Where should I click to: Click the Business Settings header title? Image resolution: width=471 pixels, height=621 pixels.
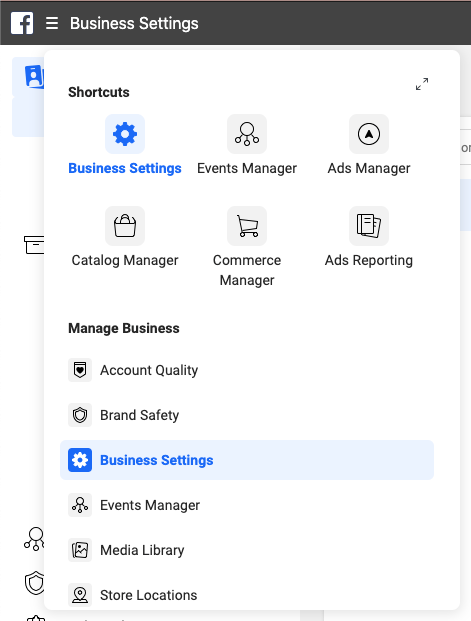[134, 23]
